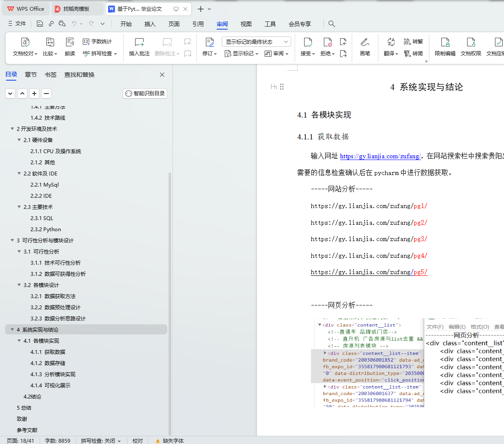Demote heading level with minus button
Screen dimensions: 504x444
pyautogui.click(x=46, y=94)
